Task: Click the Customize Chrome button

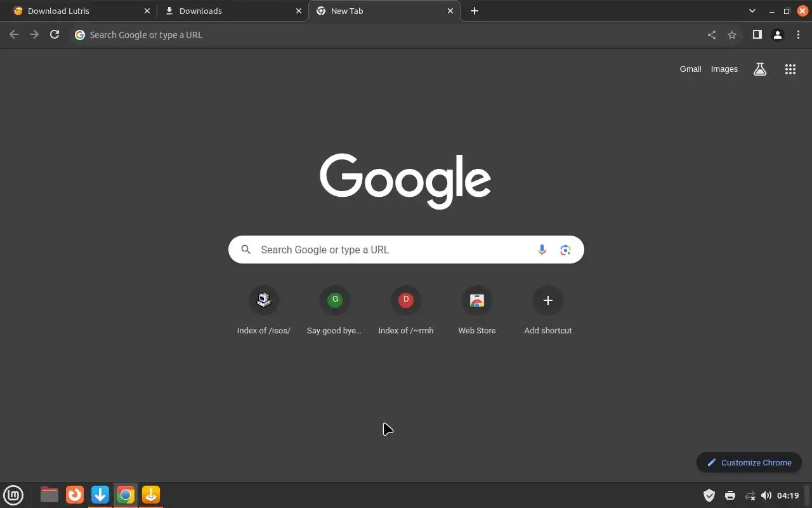Action: coord(749,462)
